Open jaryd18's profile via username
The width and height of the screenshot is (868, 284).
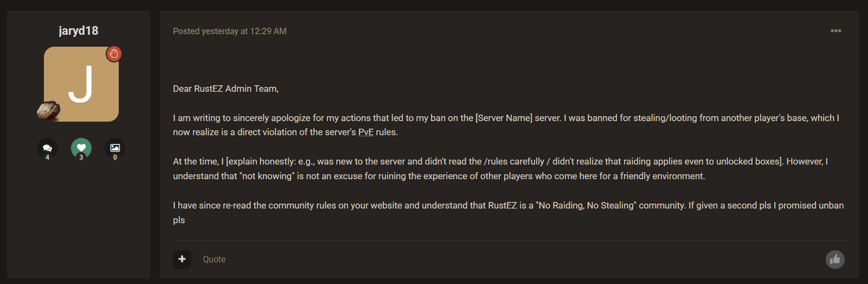click(79, 31)
